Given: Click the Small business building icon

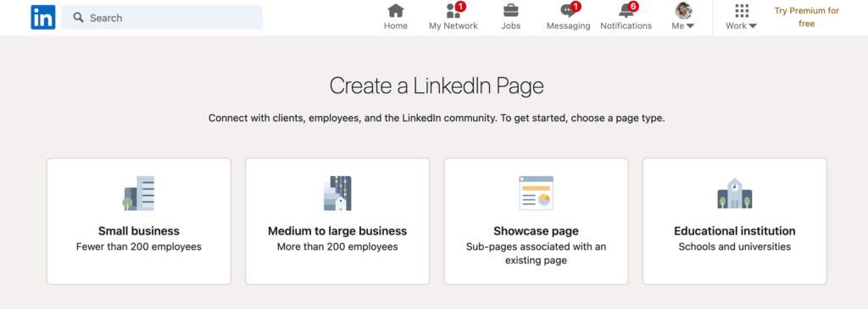Looking at the screenshot, I should point(138,194).
